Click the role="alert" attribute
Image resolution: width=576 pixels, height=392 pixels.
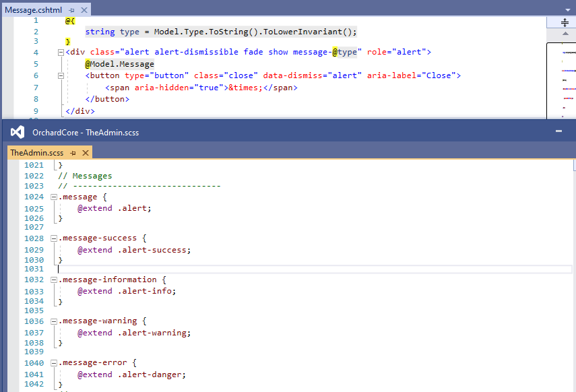tap(397, 52)
